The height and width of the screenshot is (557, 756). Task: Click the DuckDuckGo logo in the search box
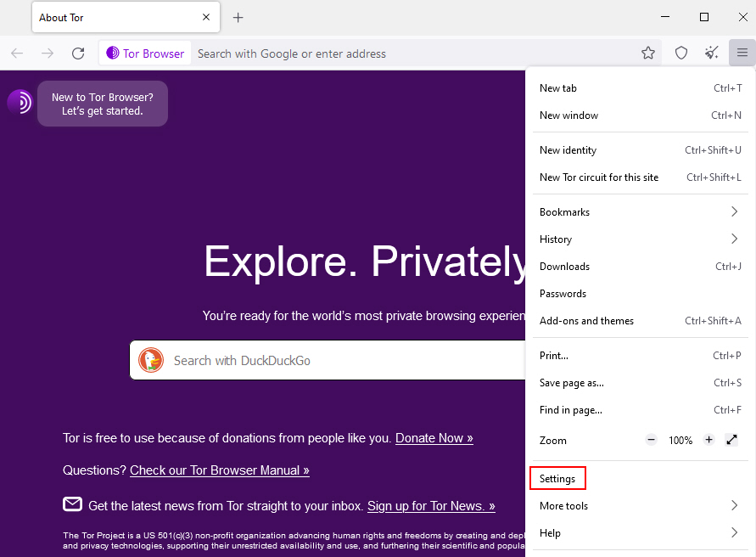(x=151, y=360)
